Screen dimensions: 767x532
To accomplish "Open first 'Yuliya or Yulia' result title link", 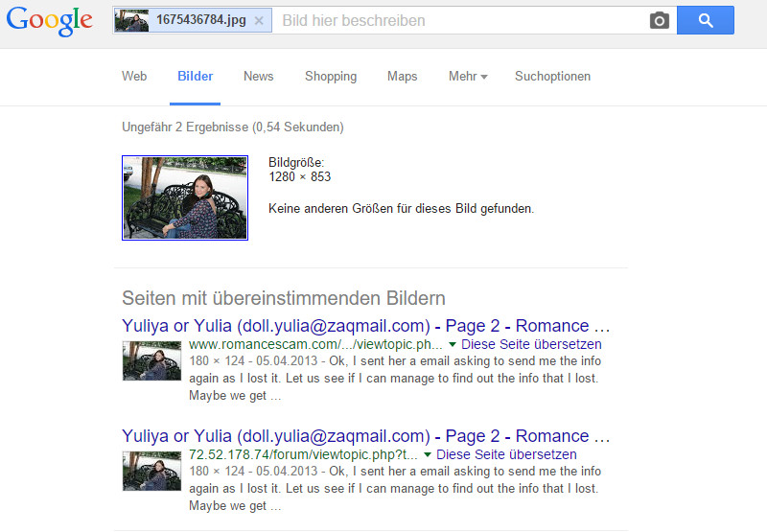I will tap(365, 326).
